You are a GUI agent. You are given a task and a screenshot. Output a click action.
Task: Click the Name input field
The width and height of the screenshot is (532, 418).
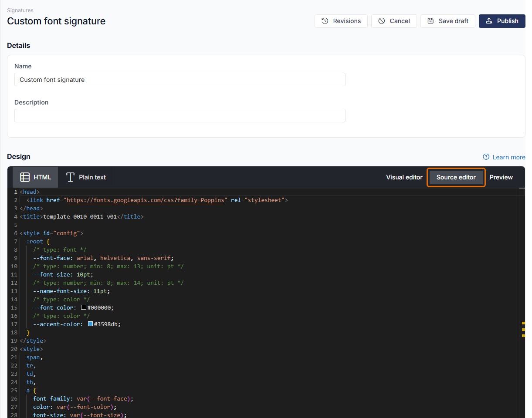pos(180,80)
